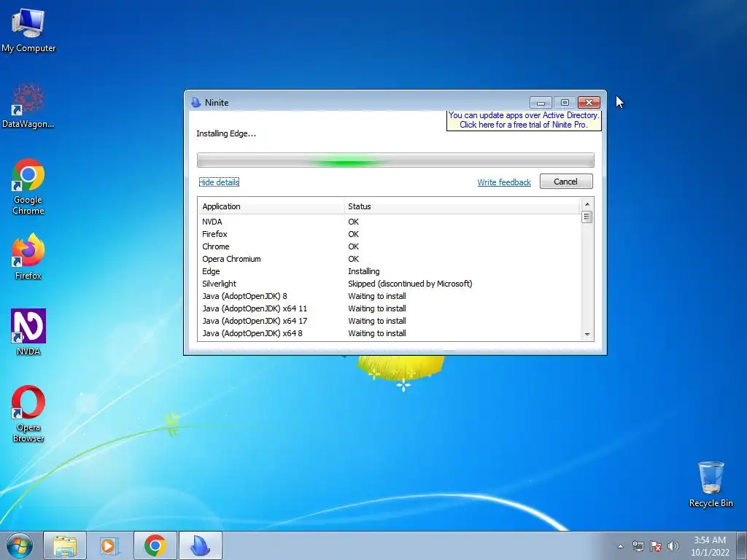Click the details list scrollbar thumb
Viewport: 747px width, 560px height.
click(x=587, y=217)
